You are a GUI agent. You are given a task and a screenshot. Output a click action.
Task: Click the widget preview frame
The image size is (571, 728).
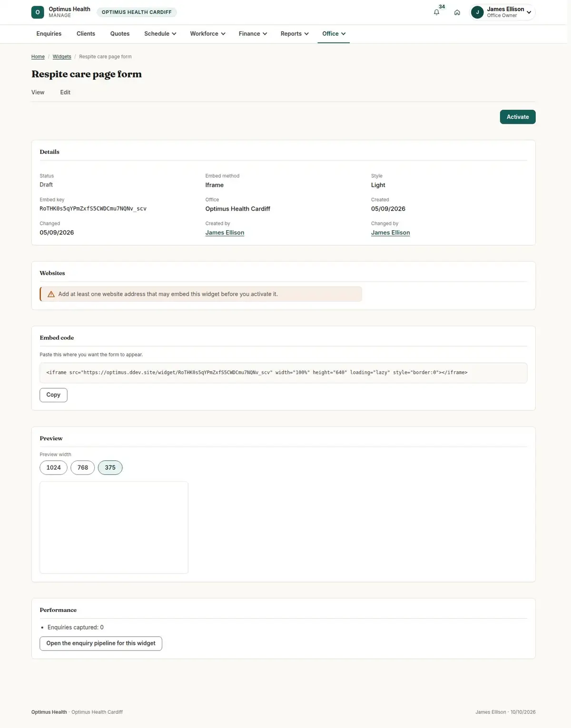(x=114, y=527)
